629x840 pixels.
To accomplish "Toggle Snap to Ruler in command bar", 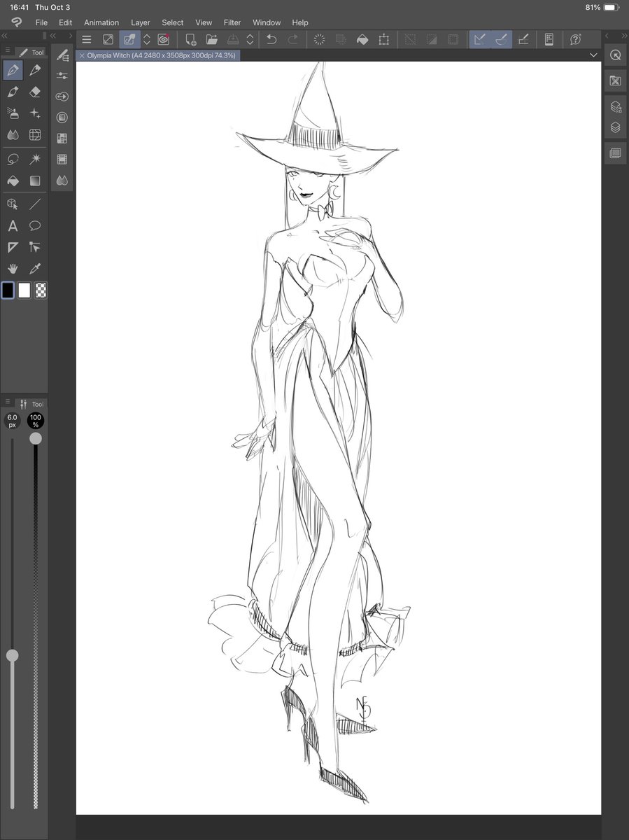I will (479, 39).
